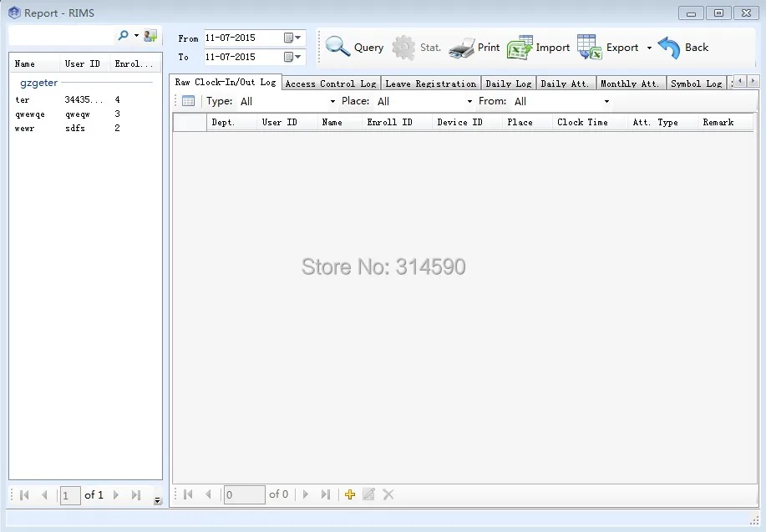Open the Export options dropdown arrow
The height and width of the screenshot is (532, 766).
[x=649, y=48]
